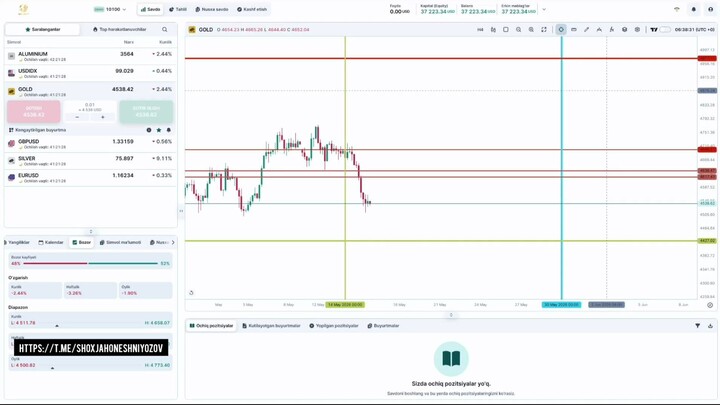Click the pink sell button for GOLD
The image size is (720, 405).
(x=34, y=112)
